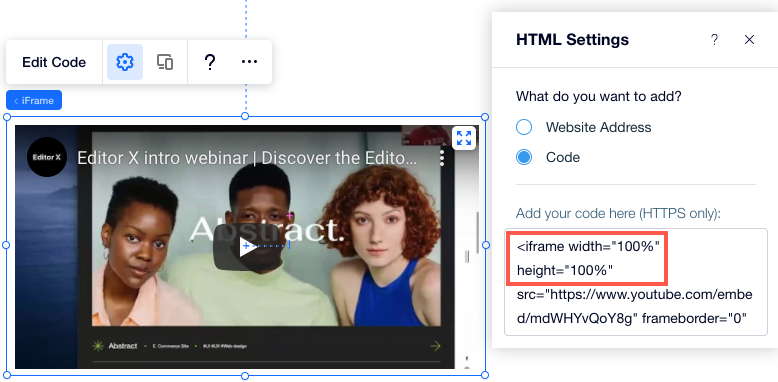Click the top-center resize handle of iFrame
Image resolution: width=778 pixels, height=382 pixels.
coord(245,116)
